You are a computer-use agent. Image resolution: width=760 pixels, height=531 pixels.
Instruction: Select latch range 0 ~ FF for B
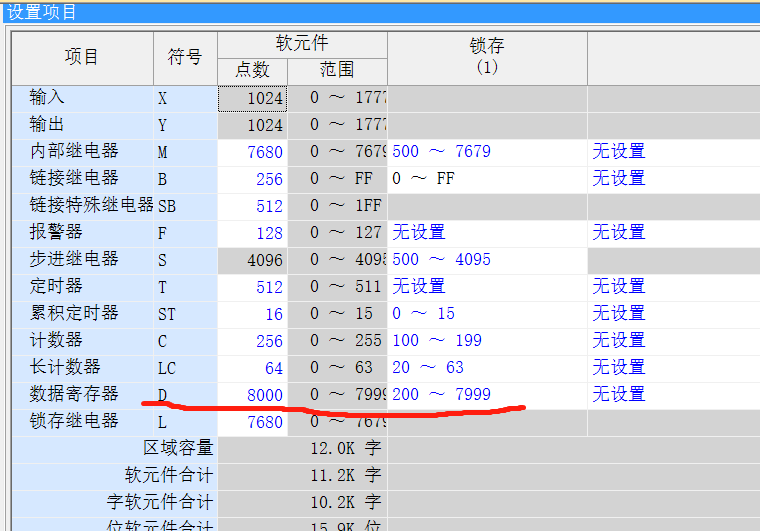[423, 179]
